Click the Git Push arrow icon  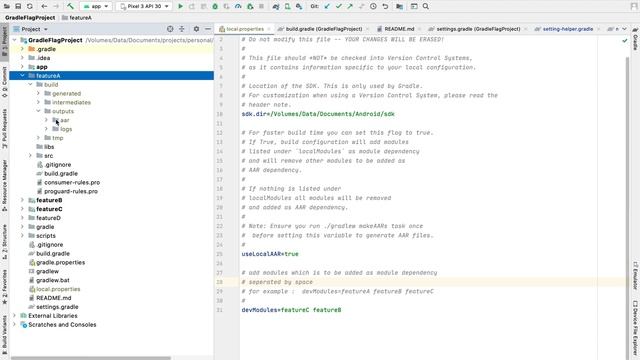pyautogui.click(x=350, y=7)
